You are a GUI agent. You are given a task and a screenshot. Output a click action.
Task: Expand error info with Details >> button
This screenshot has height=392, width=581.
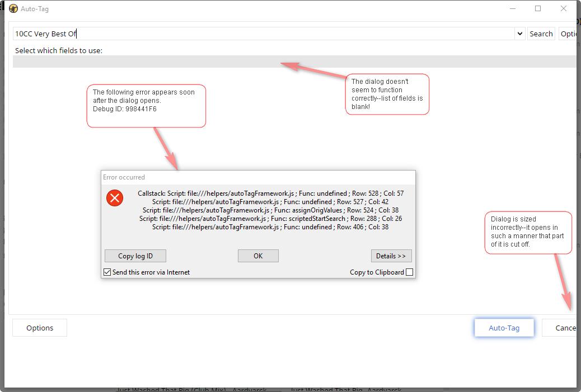click(x=391, y=256)
